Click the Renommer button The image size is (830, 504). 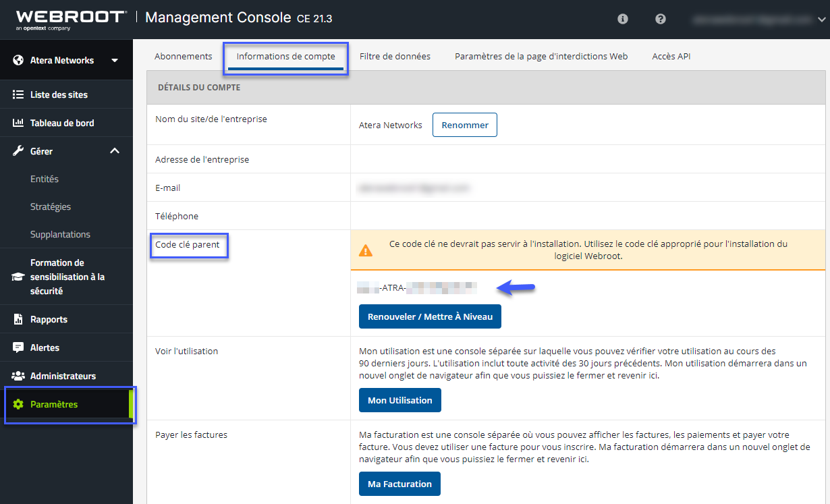465,125
